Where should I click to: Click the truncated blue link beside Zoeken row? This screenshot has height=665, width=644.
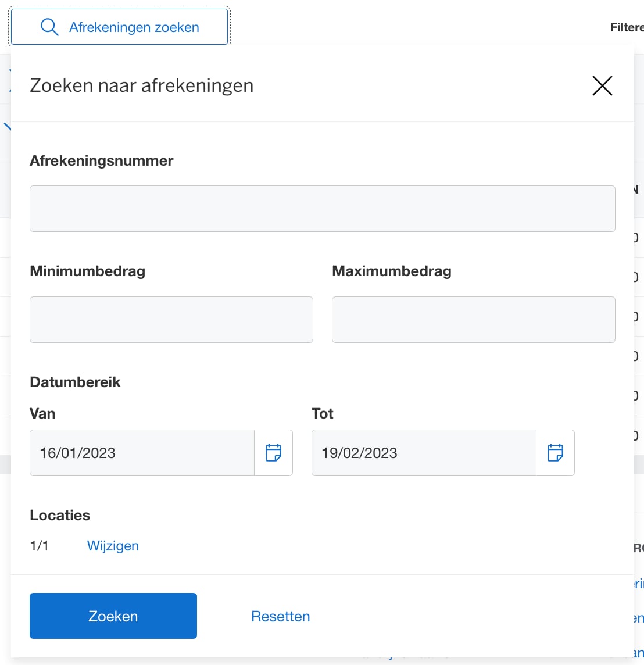pyautogui.click(x=639, y=618)
